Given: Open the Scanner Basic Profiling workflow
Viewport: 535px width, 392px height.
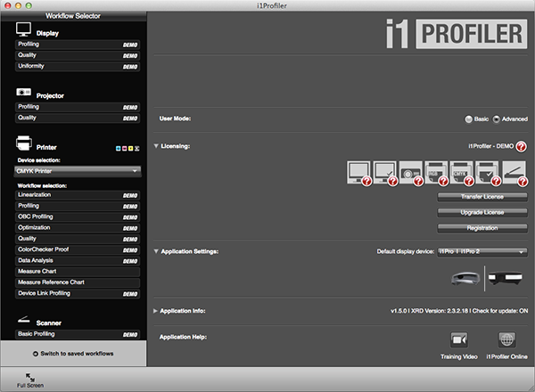Looking at the screenshot, I should [x=78, y=334].
